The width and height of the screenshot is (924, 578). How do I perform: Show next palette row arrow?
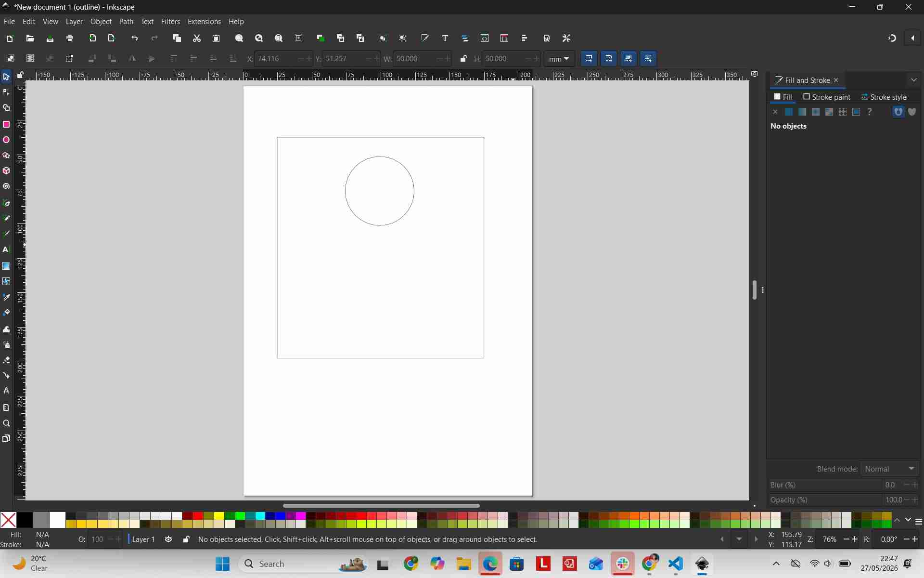coord(908,520)
